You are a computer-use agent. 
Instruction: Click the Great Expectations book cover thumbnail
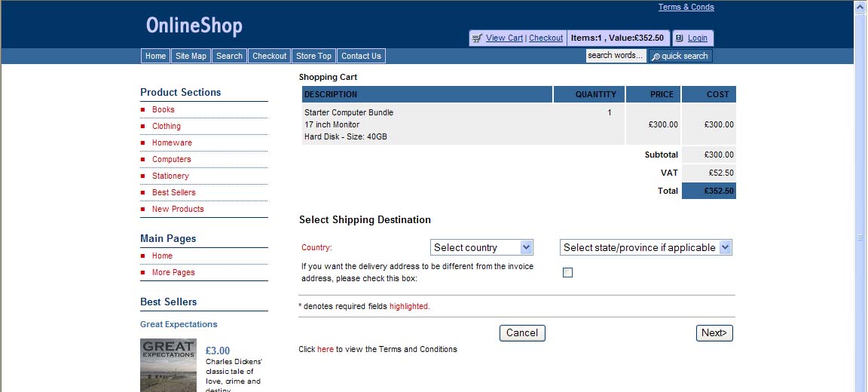tap(168, 365)
